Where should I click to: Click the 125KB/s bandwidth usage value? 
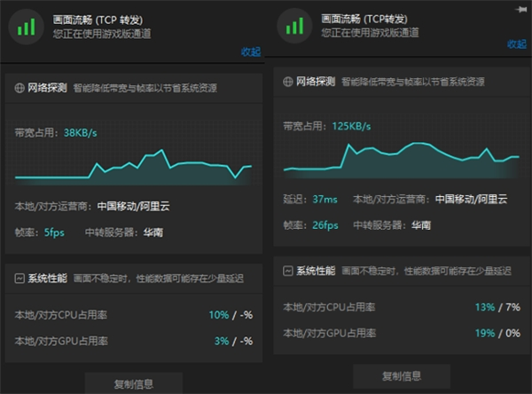click(x=351, y=126)
